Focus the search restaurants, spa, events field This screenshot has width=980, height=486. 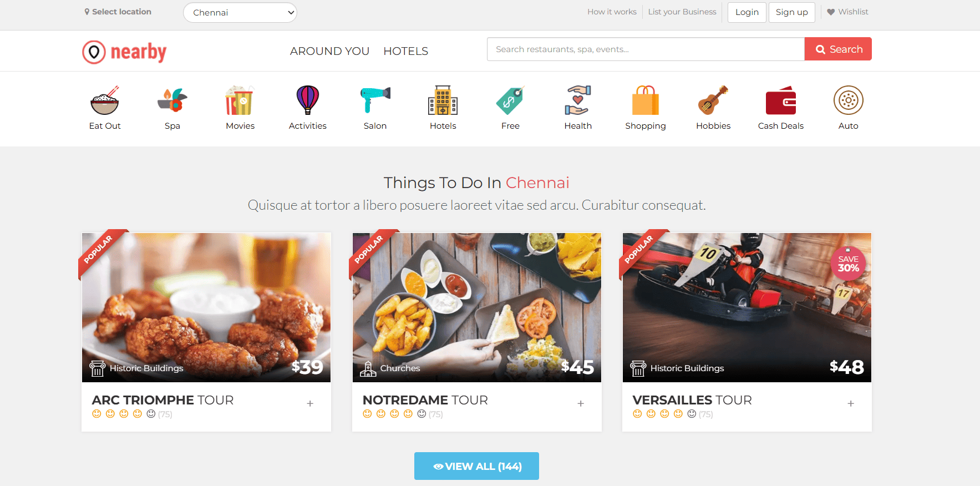click(646, 49)
